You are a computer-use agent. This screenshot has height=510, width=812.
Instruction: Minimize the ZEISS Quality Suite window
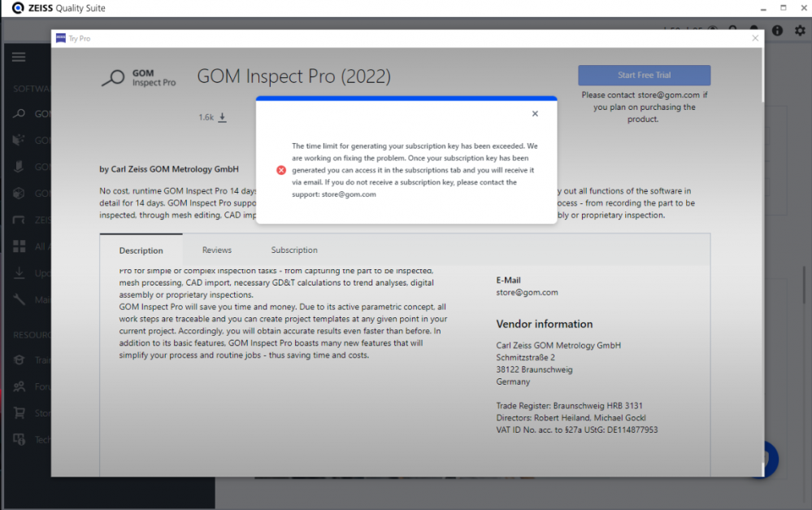tap(763, 8)
